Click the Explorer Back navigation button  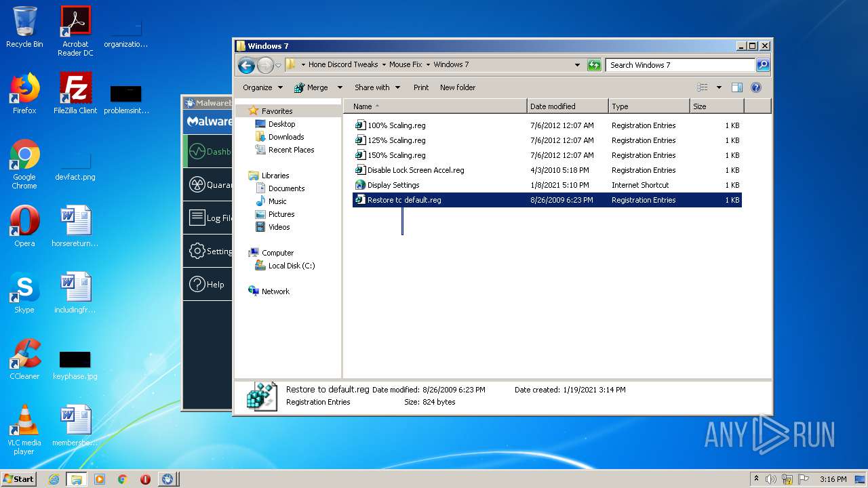[246, 65]
